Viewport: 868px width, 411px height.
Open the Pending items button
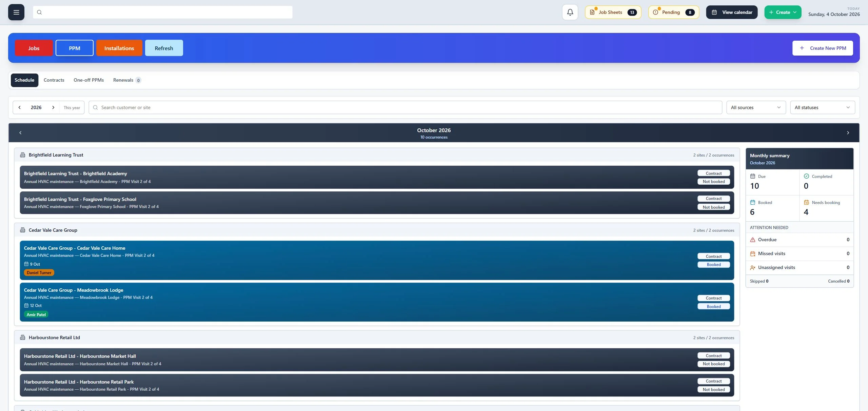point(674,12)
